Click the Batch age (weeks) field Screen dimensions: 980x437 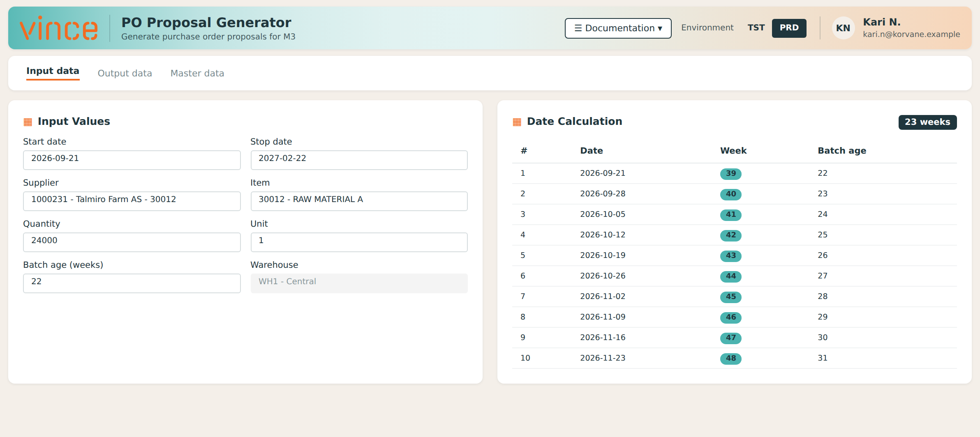coord(132,283)
